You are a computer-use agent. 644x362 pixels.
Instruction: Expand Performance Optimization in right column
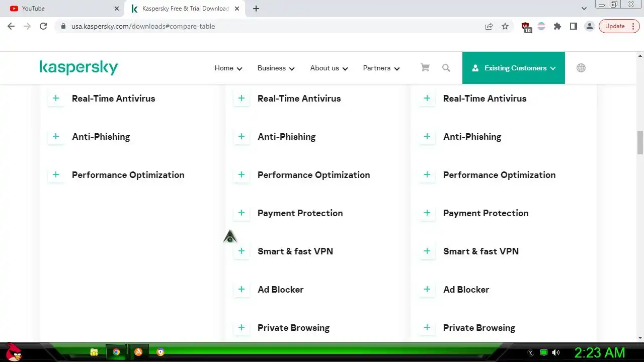click(x=427, y=174)
